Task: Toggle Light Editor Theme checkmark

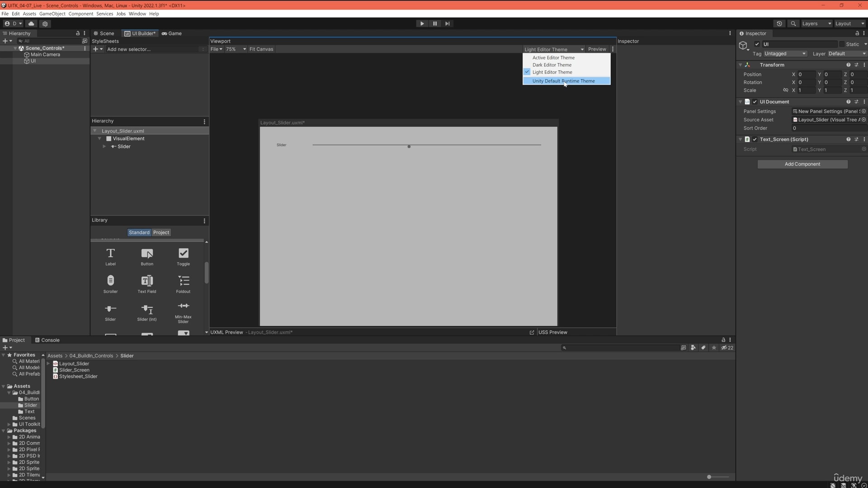Action: pyautogui.click(x=527, y=71)
